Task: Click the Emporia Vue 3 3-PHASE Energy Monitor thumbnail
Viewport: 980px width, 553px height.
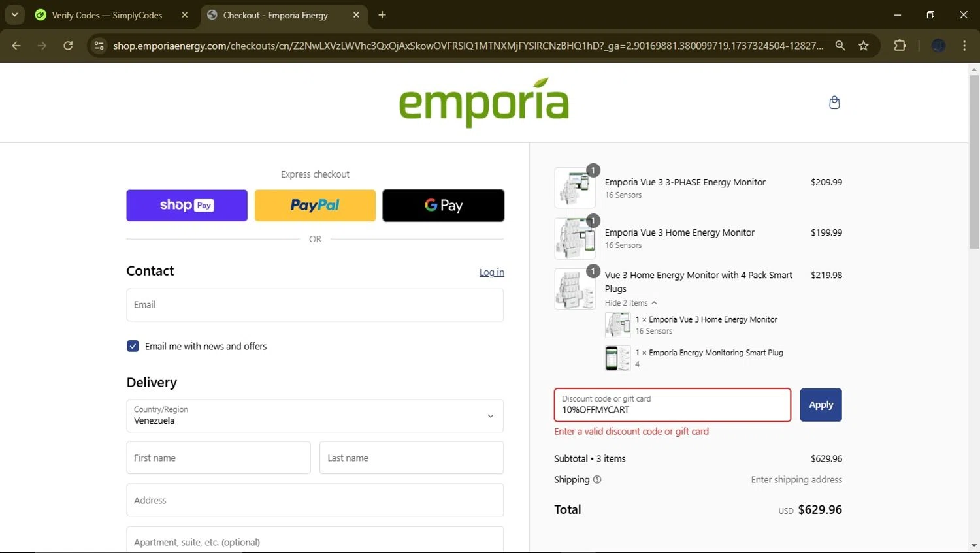Action: coord(575,188)
